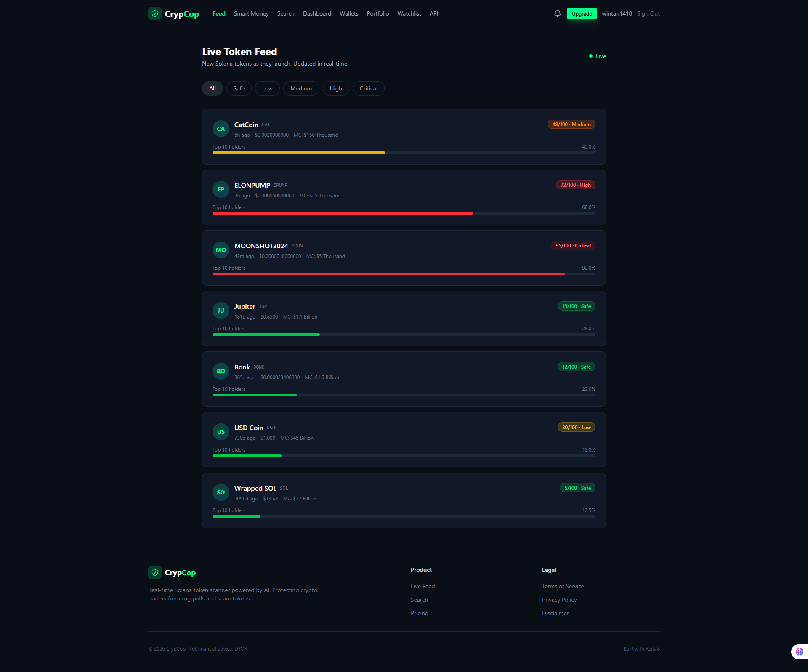Open Search footer link
Image resolution: width=808 pixels, height=672 pixels.
point(419,600)
